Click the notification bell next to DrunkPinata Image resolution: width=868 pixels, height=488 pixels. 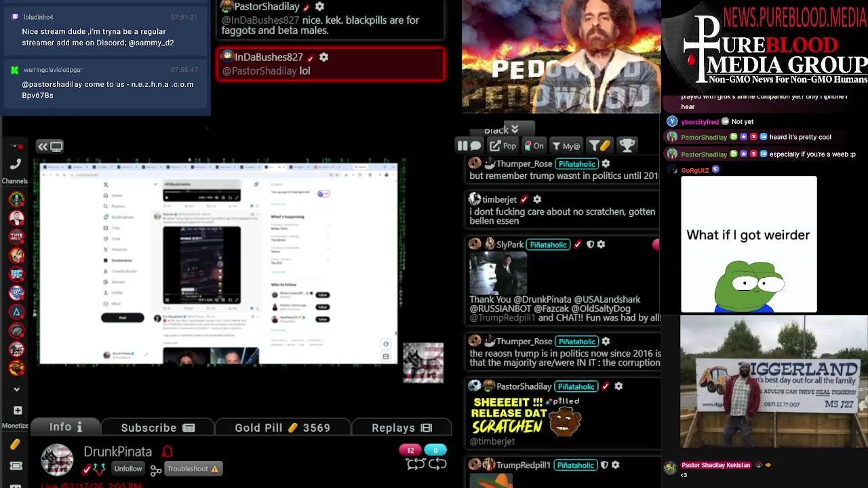click(167, 451)
